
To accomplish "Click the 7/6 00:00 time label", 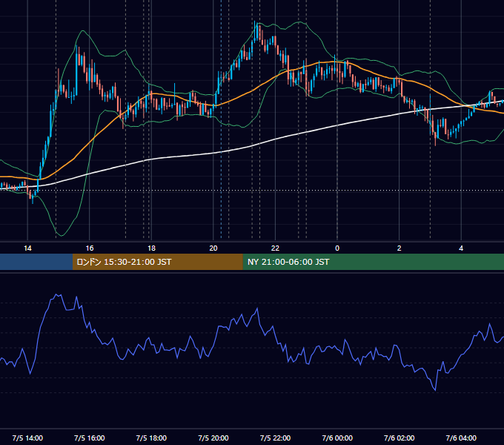I will tap(337, 438).
